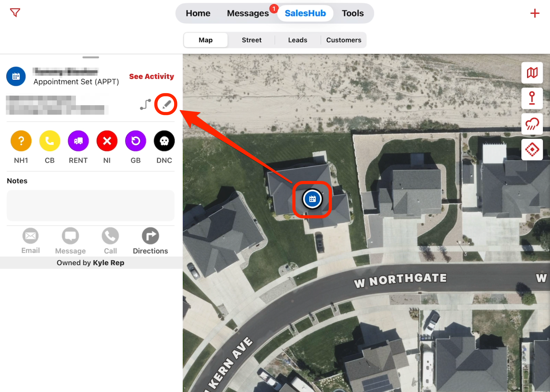Mark lead as NH1 status

coord(21,141)
